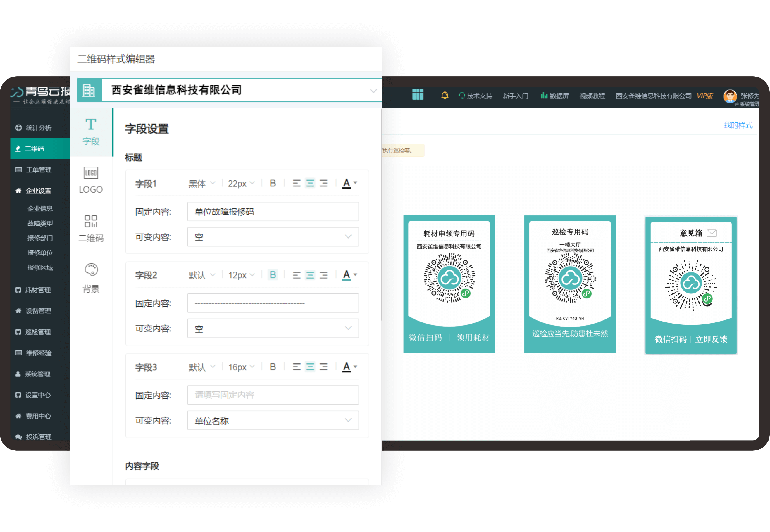Open 故障类型 submenu item

[x=40, y=223]
